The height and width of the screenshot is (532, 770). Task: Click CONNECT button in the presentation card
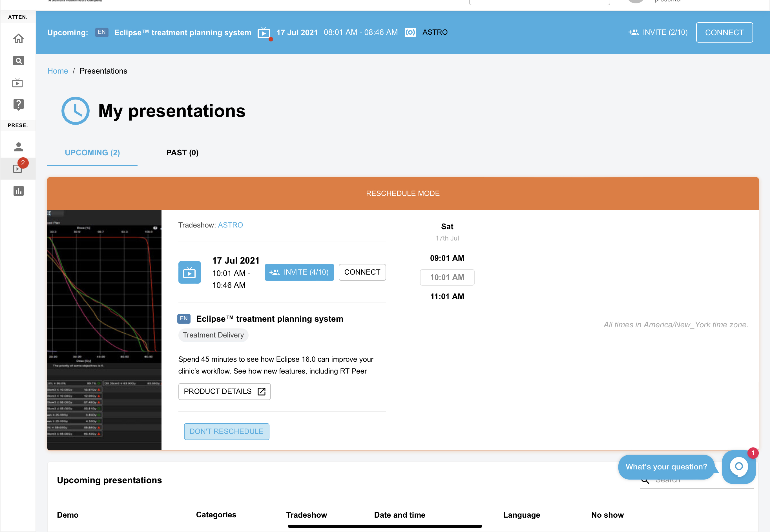(x=362, y=272)
